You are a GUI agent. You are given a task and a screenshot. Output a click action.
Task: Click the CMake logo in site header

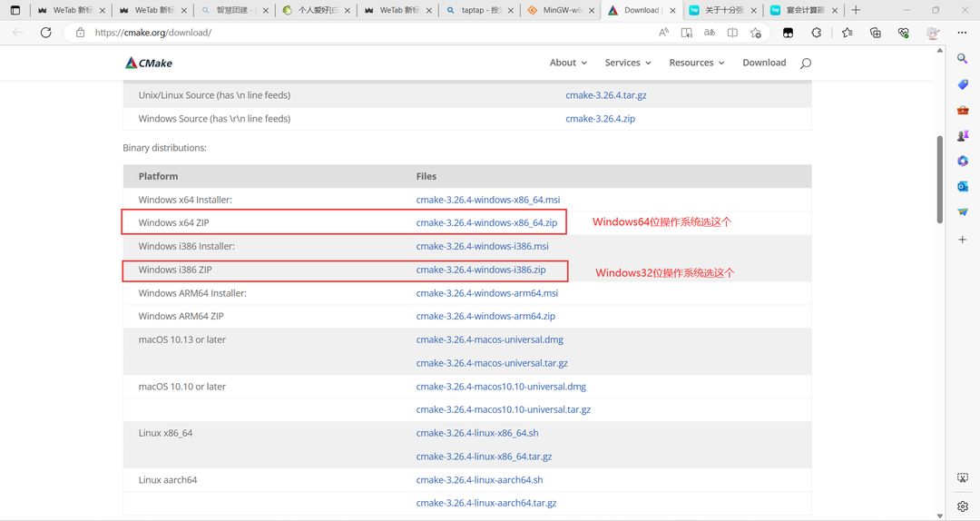click(x=149, y=63)
